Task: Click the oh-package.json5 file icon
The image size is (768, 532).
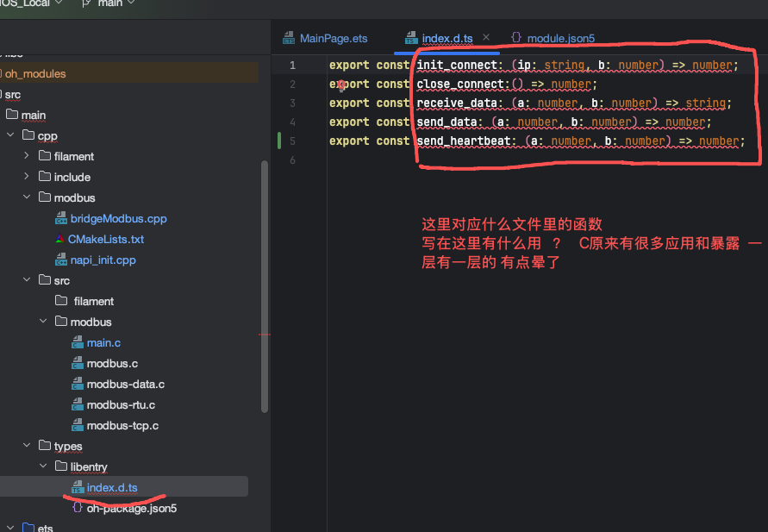Action: (x=77, y=509)
